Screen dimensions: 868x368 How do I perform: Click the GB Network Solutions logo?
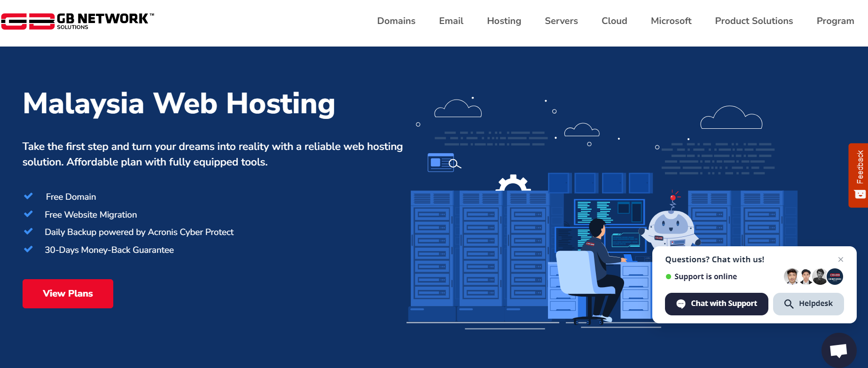[x=78, y=21]
